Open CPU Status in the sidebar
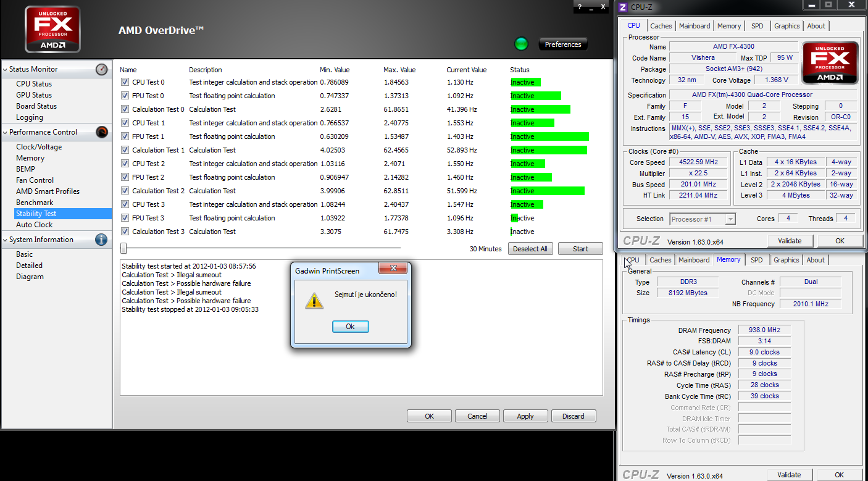Viewport: 868px width, 481px height. coord(34,84)
